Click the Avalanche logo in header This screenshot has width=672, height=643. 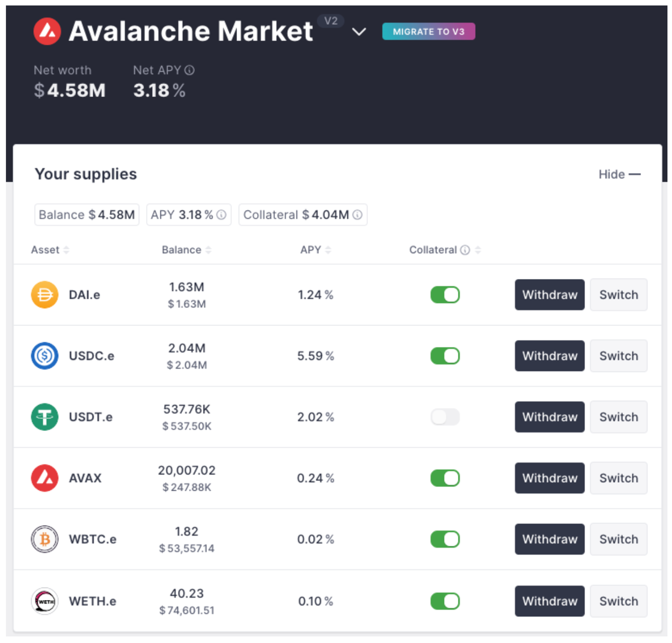pyautogui.click(x=47, y=31)
